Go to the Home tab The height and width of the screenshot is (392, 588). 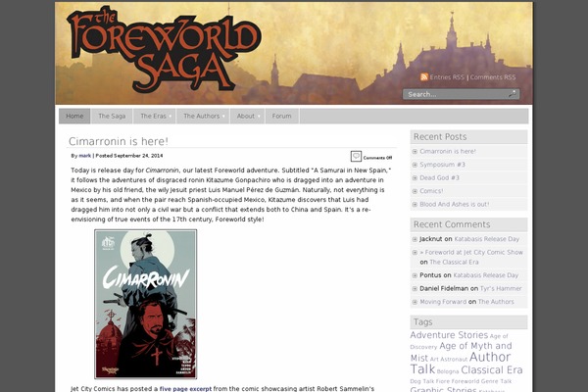click(74, 116)
